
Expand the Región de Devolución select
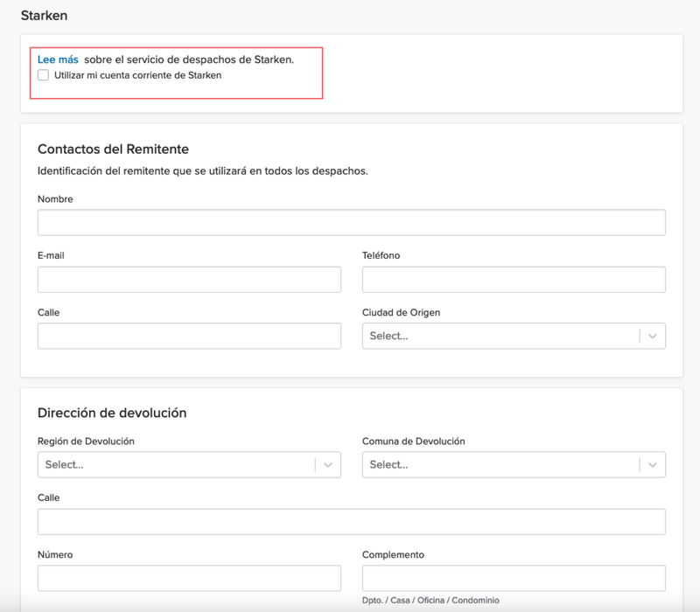pos(189,465)
